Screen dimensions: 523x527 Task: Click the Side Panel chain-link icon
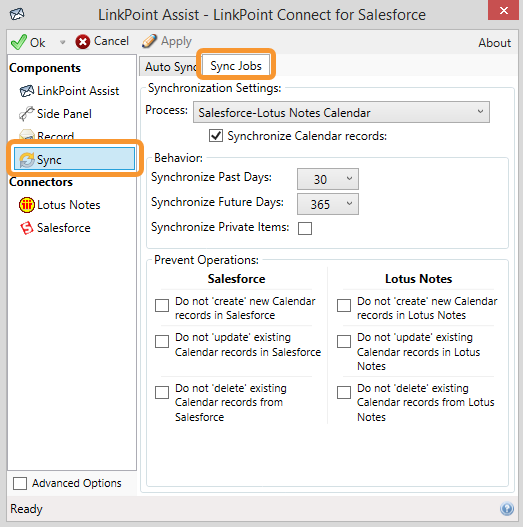click(27, 114)
